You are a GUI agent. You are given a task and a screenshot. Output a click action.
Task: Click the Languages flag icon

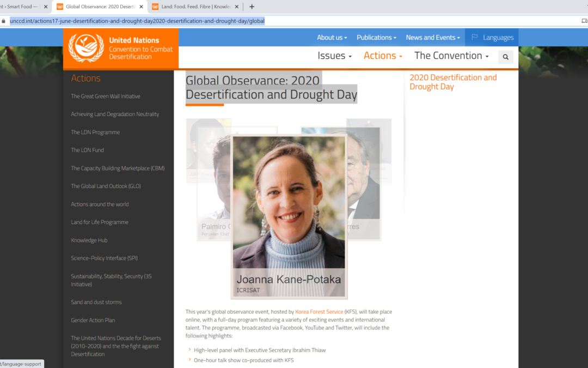point(475,38)
